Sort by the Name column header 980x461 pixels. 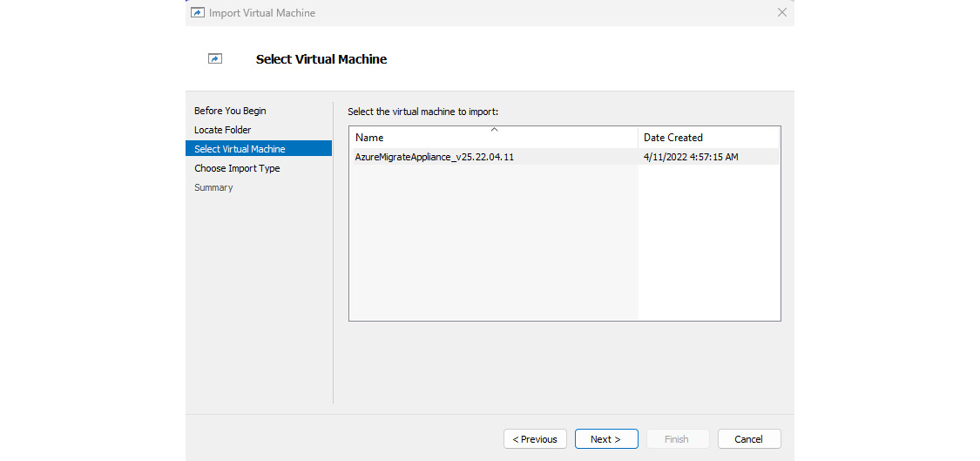coord(494,137)
